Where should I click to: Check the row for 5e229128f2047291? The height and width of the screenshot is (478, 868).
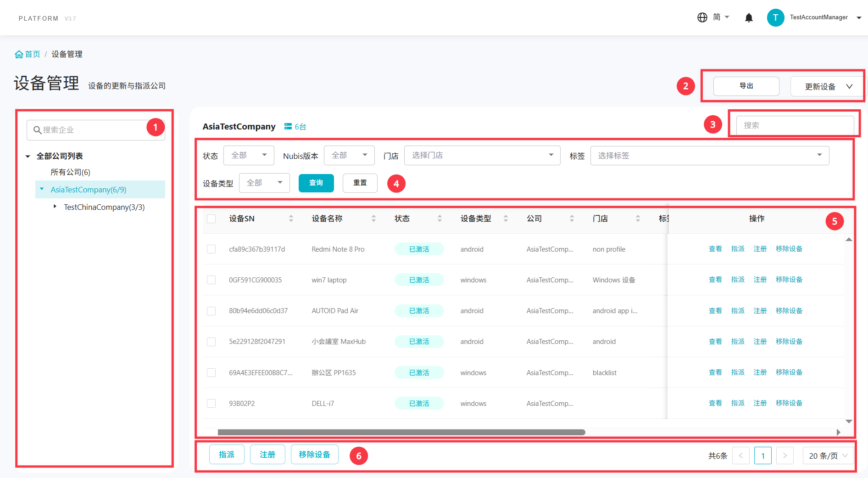point(211,342)
